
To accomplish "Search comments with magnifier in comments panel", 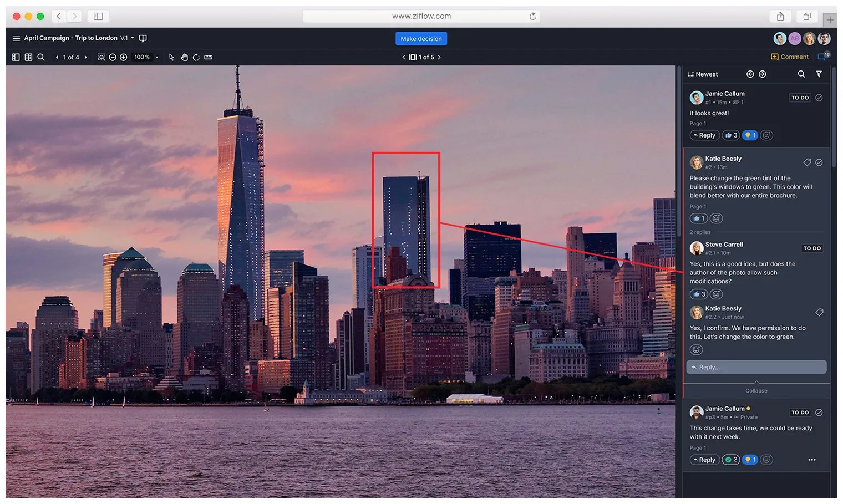I will point(801,74).
